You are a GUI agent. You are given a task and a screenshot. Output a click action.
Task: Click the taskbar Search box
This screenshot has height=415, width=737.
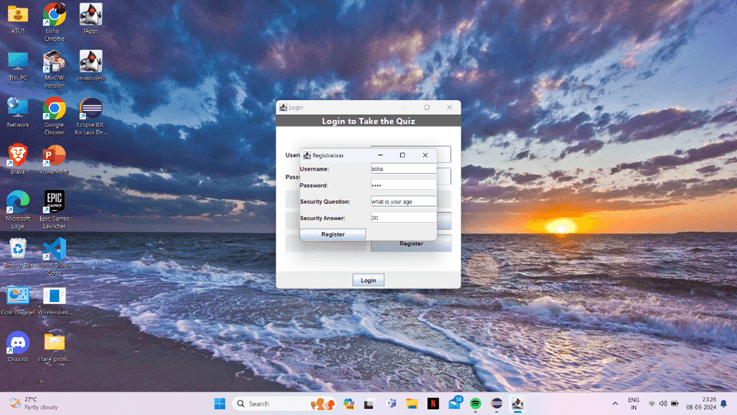pyautogui.click(x=270, y=404)
